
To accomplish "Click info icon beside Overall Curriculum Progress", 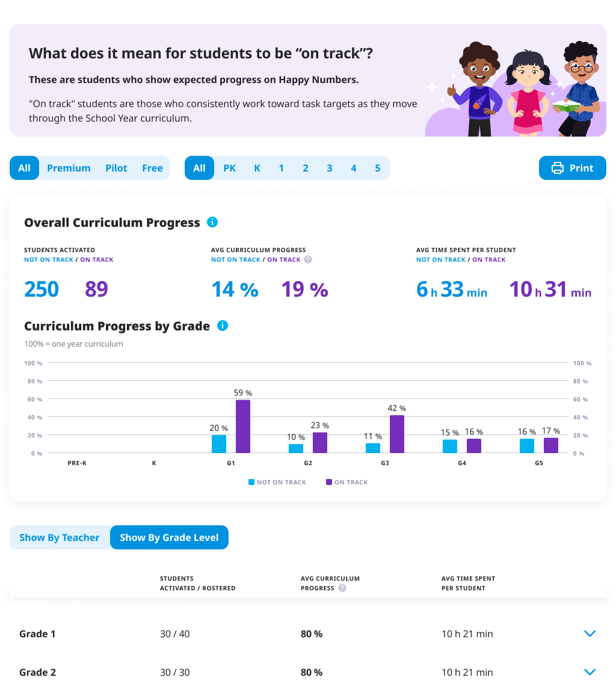I will [x=212, y=222].
